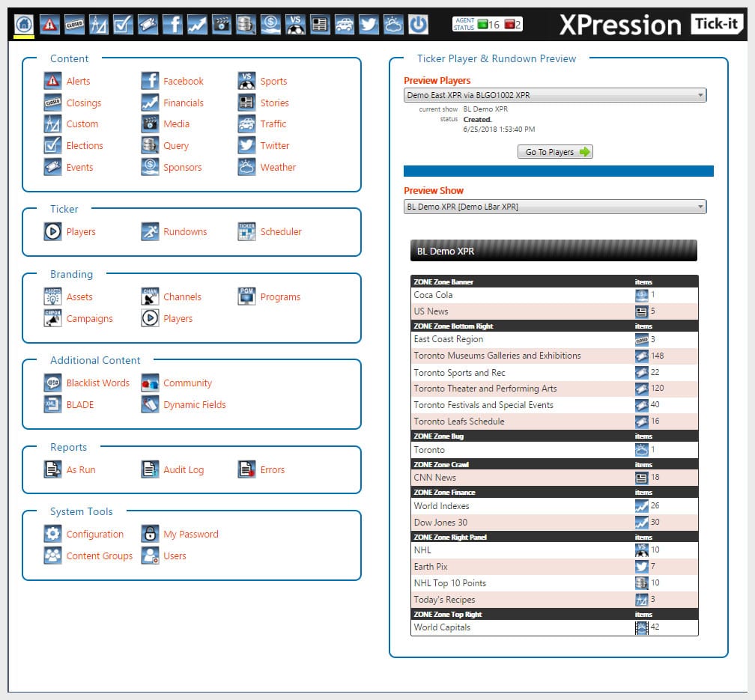The height and width of the screenshot is (700, 755).
Task: Open the As Run report link
Action: coord(81,470)
